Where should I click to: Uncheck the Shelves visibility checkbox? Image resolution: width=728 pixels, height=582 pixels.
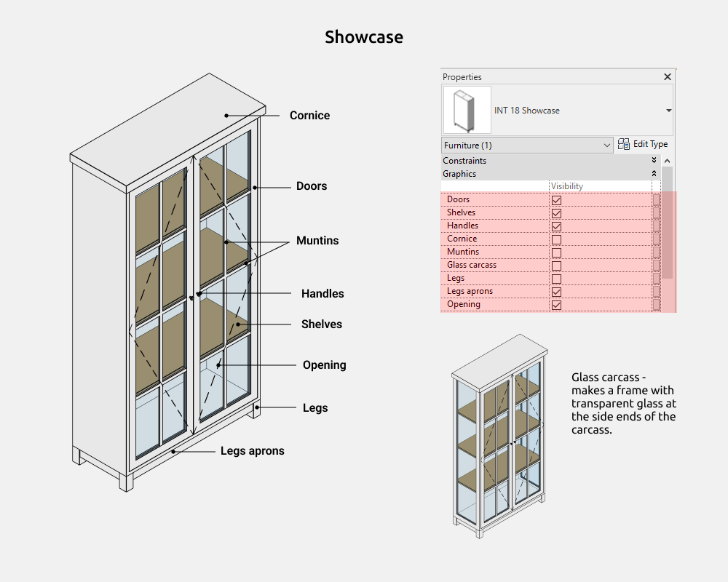[556, 213]
